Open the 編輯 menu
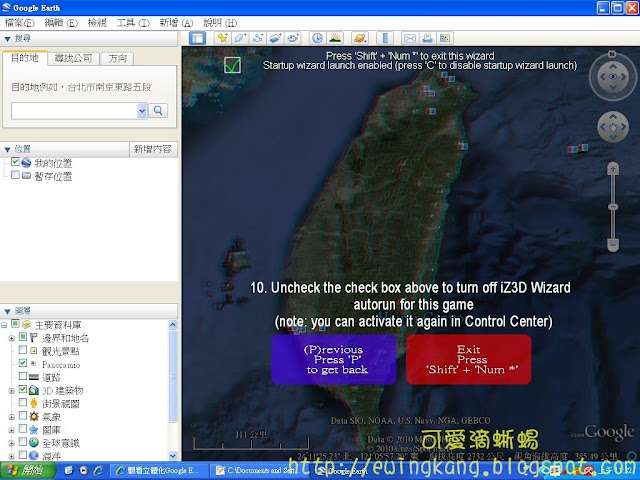Image resolution: width=640 pixels, height=480 pixels. coord(61,23)
